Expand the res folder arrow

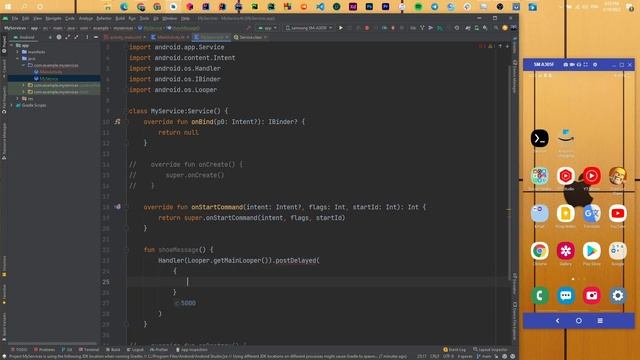[x=18, y=98]
